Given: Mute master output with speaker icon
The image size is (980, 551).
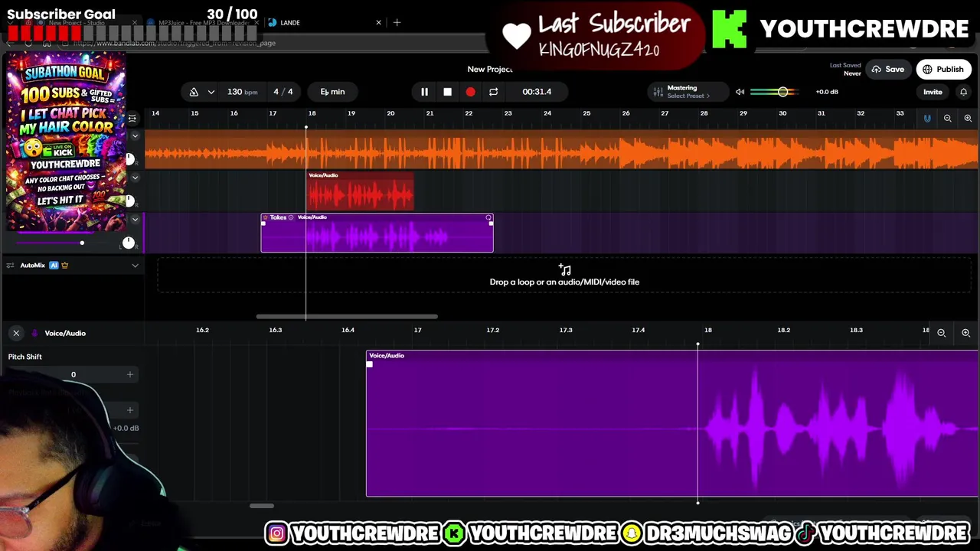Looking at the screenshot, I should (x=740, y=92).
